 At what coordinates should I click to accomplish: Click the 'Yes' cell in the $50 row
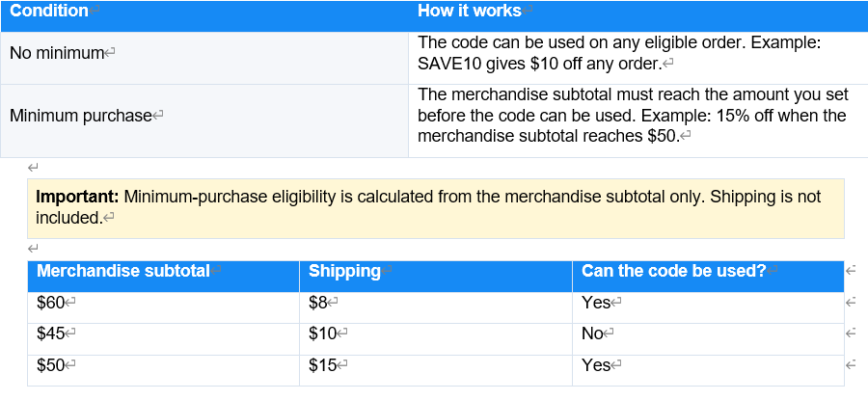click(x=708, y=371)
